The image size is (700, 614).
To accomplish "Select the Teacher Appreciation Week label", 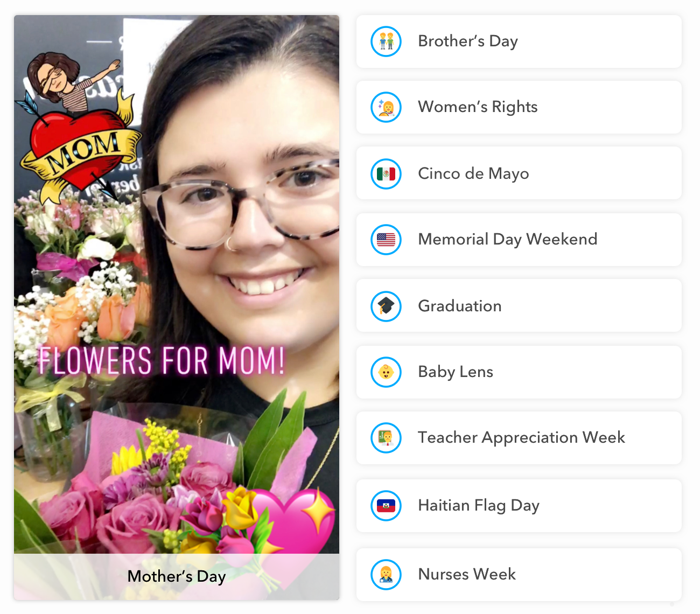I will point(521,437).
